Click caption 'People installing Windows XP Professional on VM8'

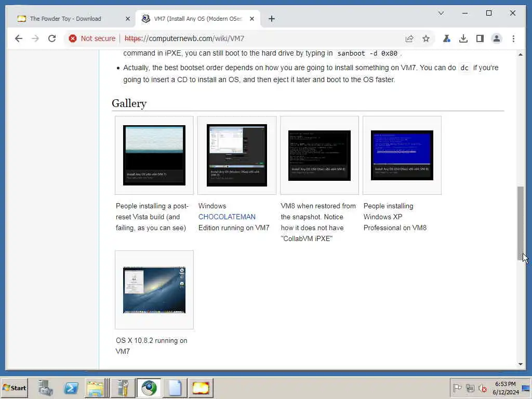395,217
